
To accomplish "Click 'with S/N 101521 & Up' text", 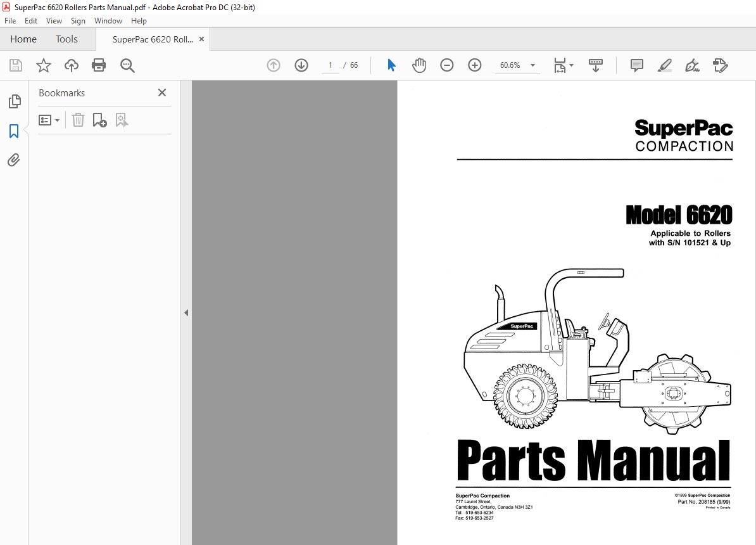I will click(690, 243).
